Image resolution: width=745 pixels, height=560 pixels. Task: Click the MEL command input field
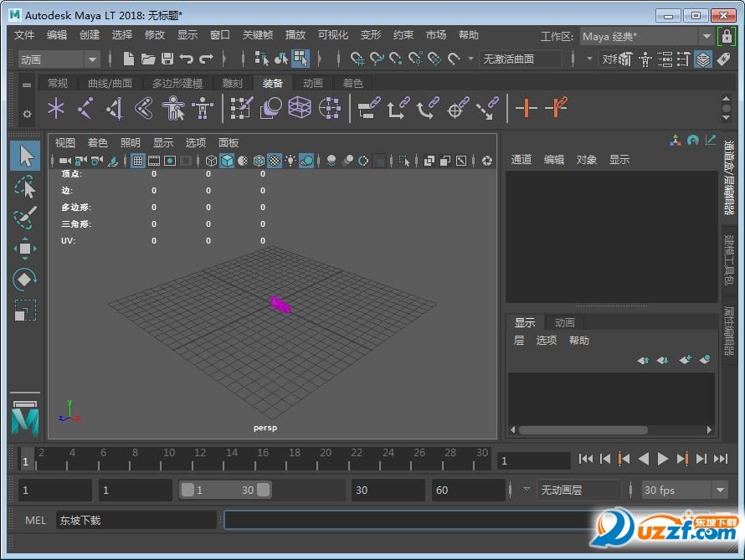(408, 520)
